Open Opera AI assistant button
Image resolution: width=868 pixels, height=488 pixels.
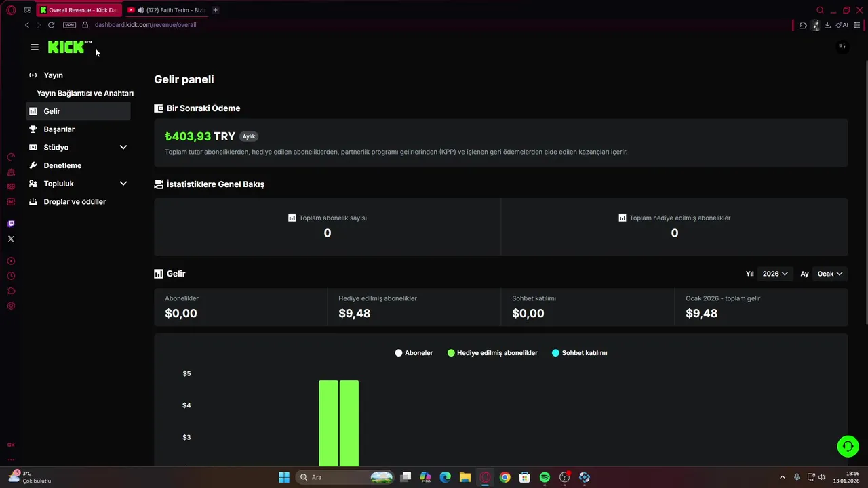(x=842, y=25)
